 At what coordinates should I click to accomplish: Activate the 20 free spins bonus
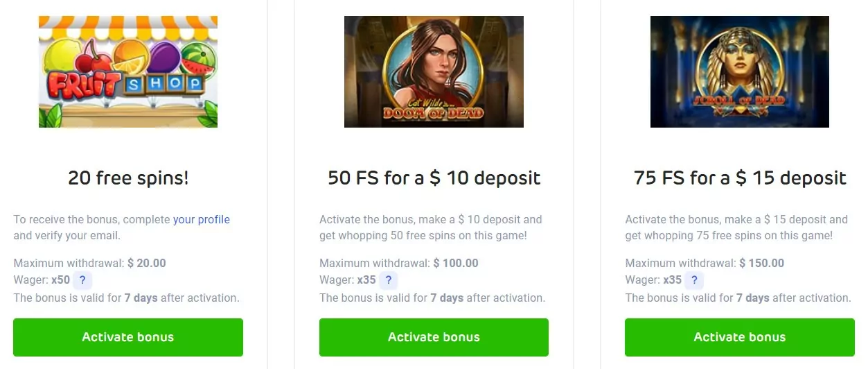click(x=128, y=337)
